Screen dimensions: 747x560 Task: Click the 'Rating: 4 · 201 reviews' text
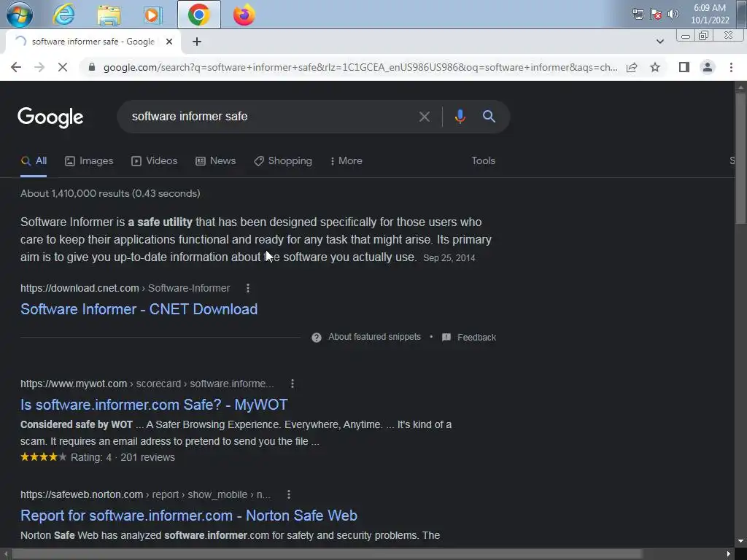pyautogui.click(x=123, y=458)
